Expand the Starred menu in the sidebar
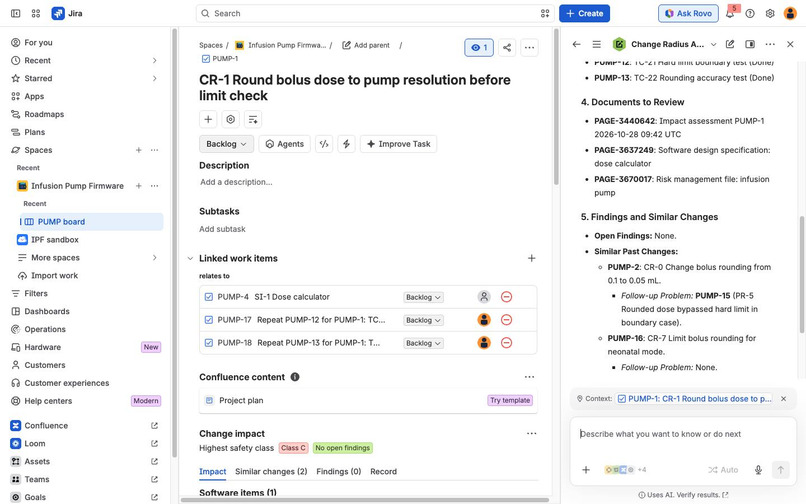The width and height of the screenshot is (806, 504). (x=154, y=79)
